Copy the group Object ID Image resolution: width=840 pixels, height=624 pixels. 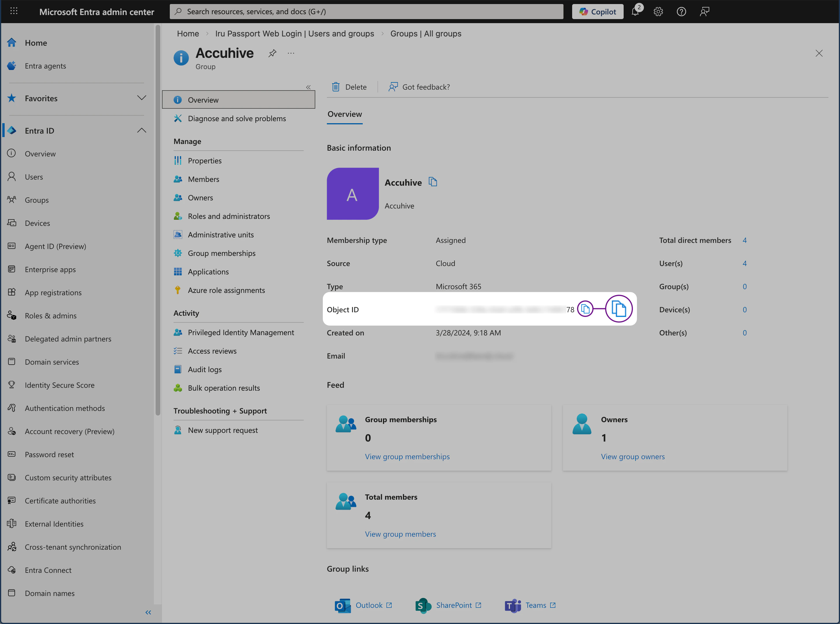(585, 309)
